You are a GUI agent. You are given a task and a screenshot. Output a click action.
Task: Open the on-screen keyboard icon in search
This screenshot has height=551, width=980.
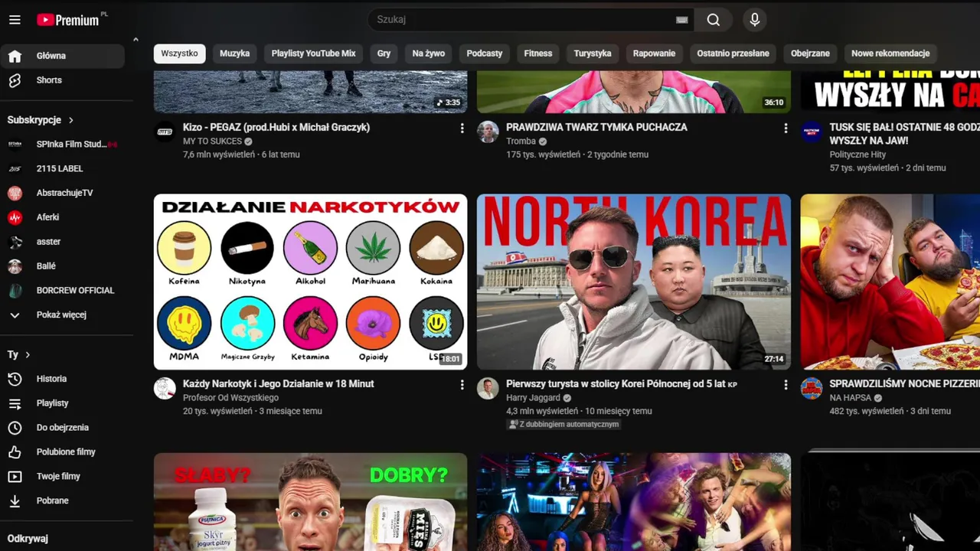(x=681, y=20)
